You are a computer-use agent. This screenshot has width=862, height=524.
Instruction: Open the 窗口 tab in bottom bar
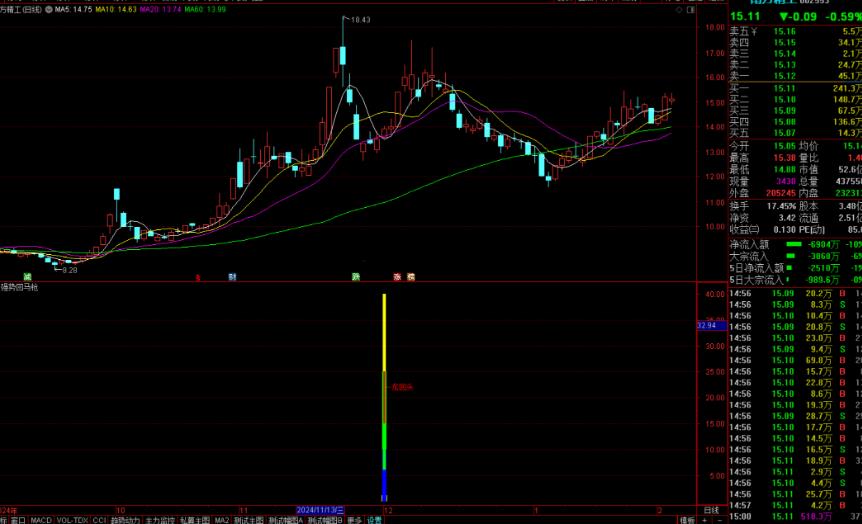pyautogui.click(x=18, y=520)
